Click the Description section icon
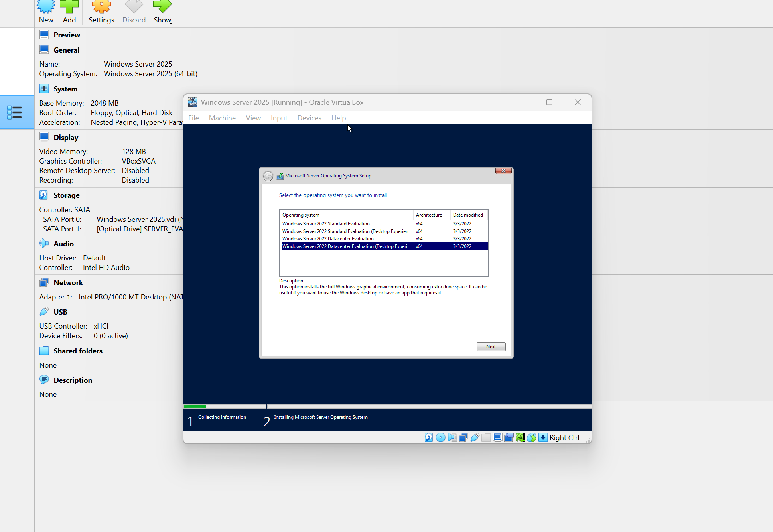This screenshot has height=532, width=773. [44, 380]
